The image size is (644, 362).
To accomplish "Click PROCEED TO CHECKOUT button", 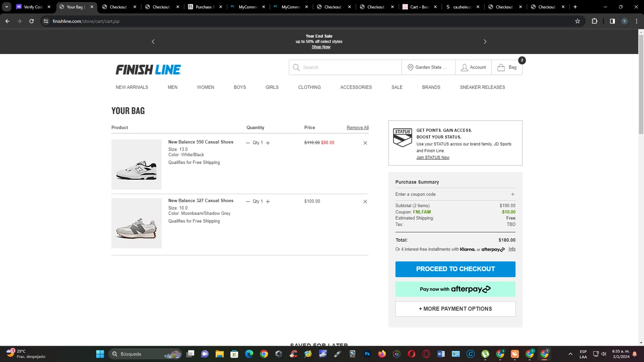I will pyautogui.click(x=456, y=269).
